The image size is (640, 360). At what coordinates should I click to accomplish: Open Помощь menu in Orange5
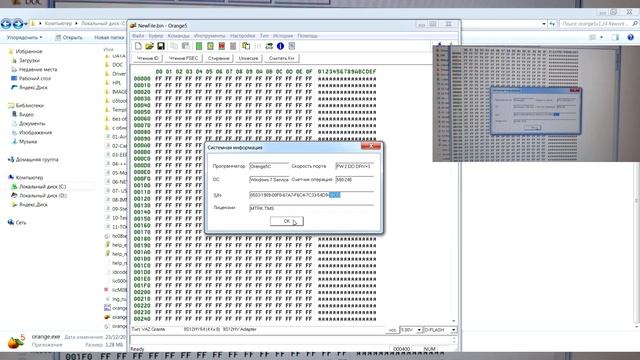(307, 36)
